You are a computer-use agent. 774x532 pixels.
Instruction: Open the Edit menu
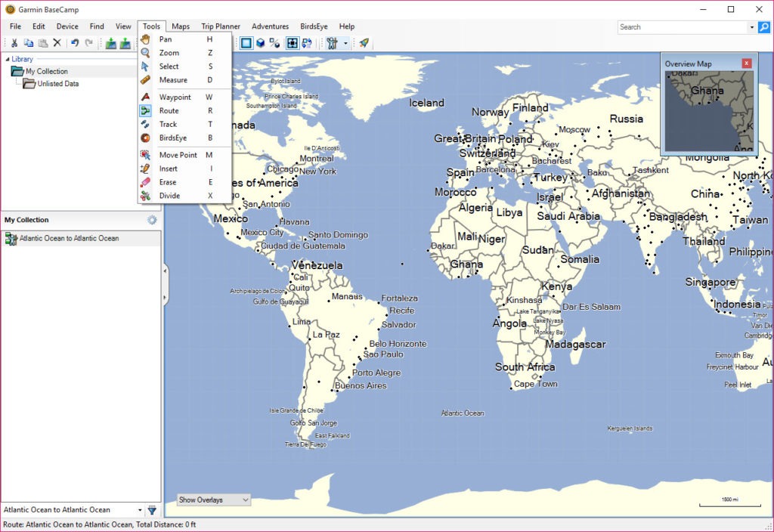coord(39,26)
